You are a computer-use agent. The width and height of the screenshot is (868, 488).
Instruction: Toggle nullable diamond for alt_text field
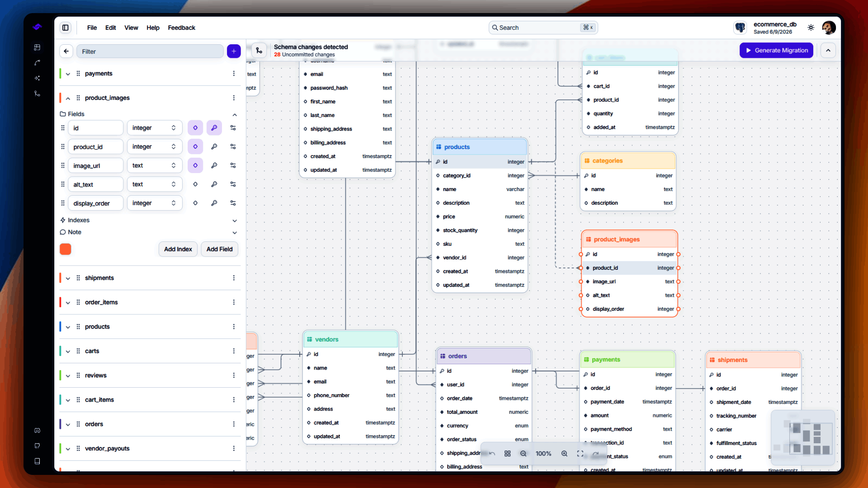click(x=195, y=184)
